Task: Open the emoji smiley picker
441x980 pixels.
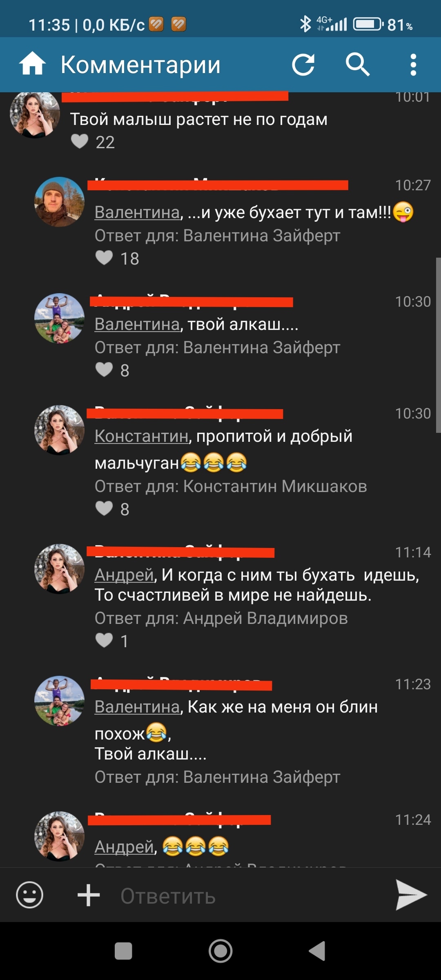Action: (29, 895)
